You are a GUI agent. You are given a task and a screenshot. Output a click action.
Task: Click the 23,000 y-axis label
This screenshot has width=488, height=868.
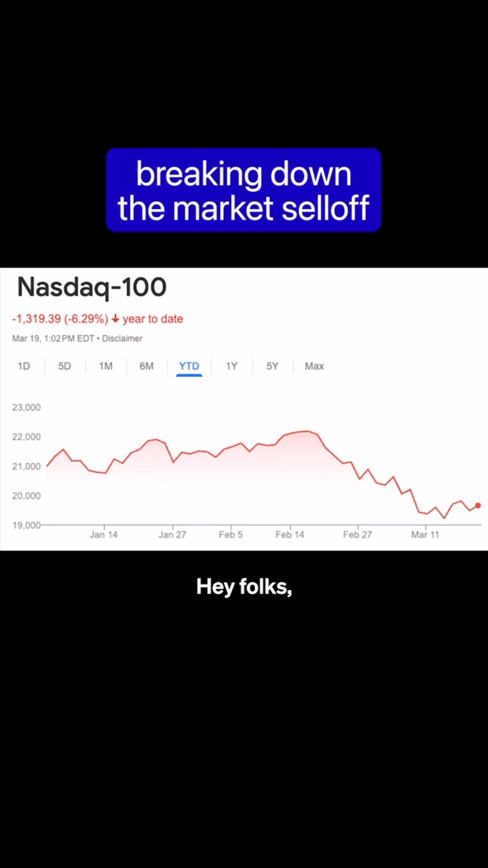pos(26,407)
